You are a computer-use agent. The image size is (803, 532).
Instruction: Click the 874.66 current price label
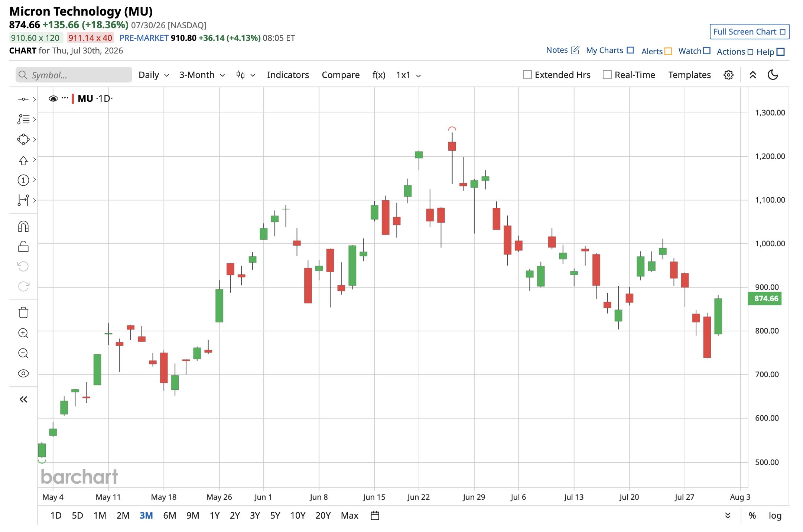765,299
